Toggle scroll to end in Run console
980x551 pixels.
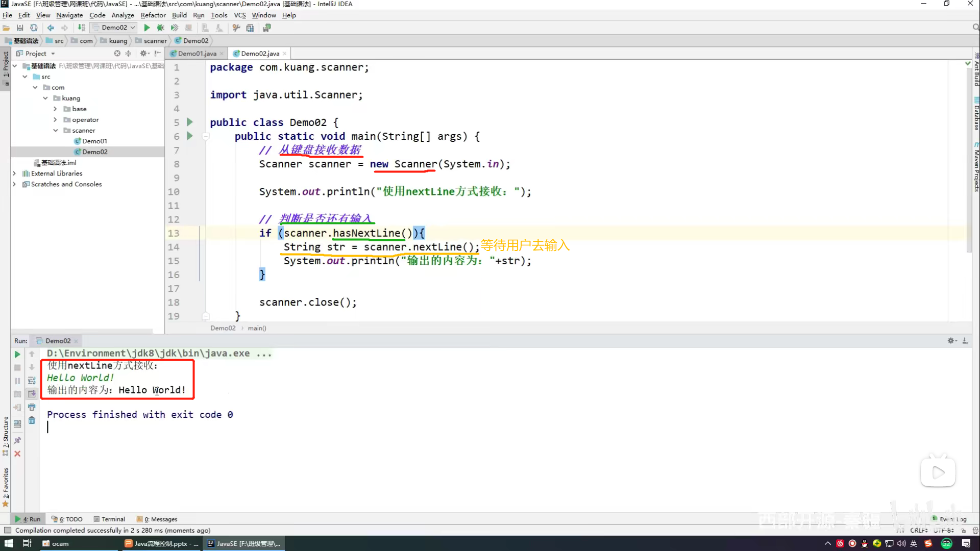32,394
